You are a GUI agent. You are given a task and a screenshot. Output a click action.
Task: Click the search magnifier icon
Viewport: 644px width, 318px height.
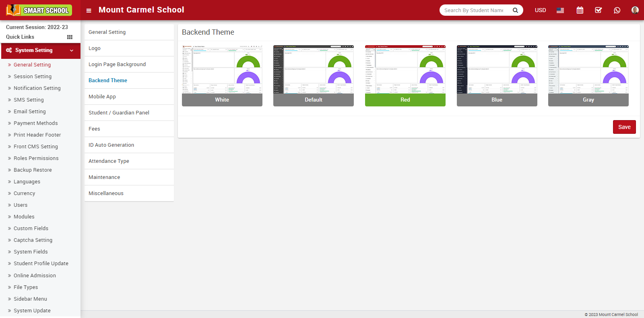pyautogui.click(x=515, y=10)
